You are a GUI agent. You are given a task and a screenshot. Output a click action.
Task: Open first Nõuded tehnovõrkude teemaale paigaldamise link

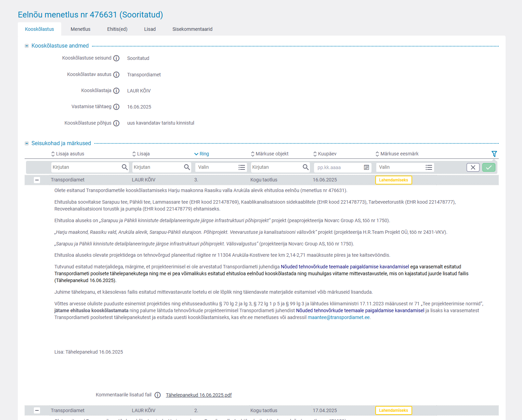pyautogui.click(x=345, y=267)
